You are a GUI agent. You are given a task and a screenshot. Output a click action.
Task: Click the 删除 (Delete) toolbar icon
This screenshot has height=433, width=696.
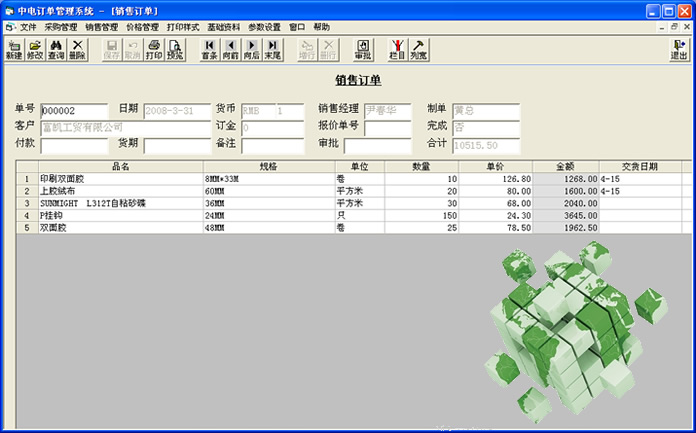(77, 49)
